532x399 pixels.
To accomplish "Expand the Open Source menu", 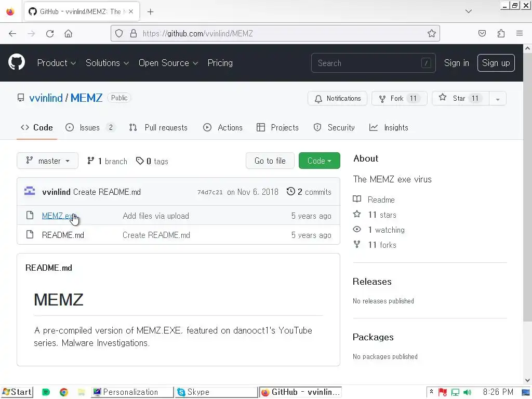I will pos(168,63).
